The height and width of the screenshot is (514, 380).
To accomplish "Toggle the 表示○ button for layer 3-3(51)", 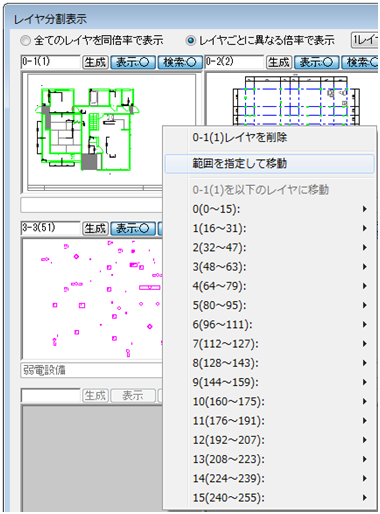I will pyautogui.click(x=133, y=229).
